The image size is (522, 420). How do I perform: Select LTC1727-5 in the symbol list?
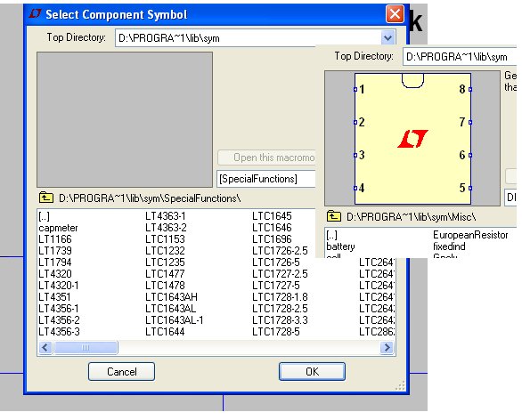[275, 286]
